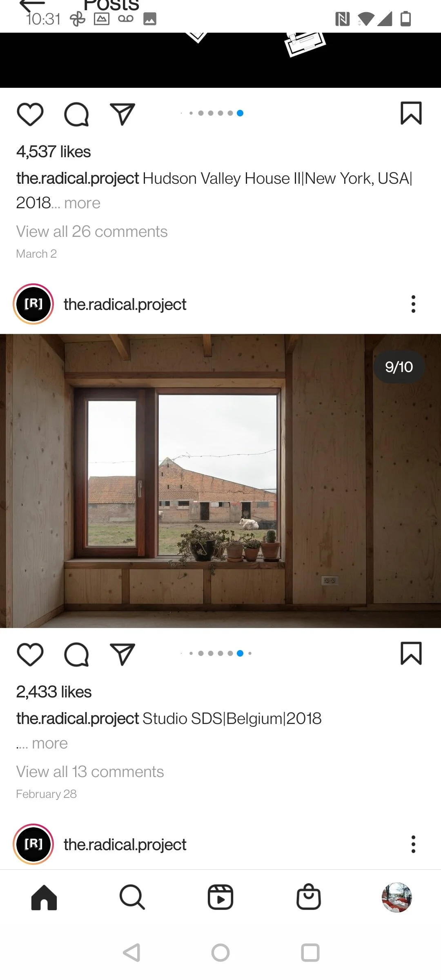Tap the window photo in Studio SDS post
Viewport: 441px width, 980px height.
coord(220,481)
